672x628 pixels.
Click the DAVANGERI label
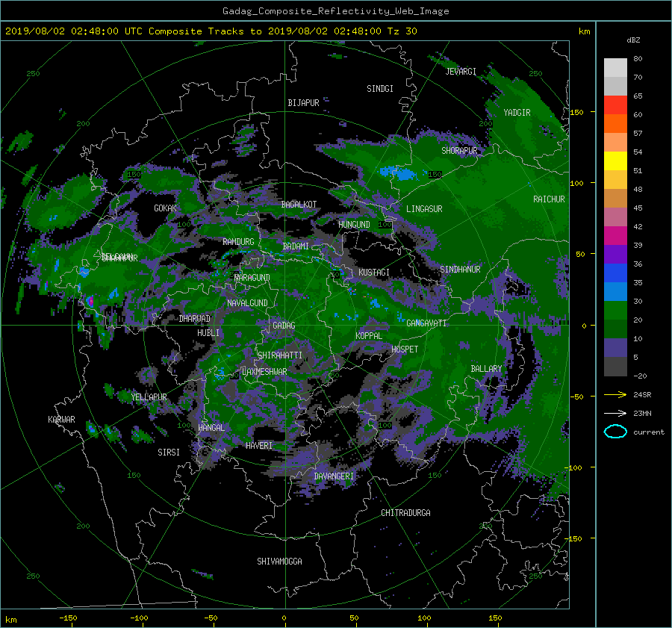(334, 476)
